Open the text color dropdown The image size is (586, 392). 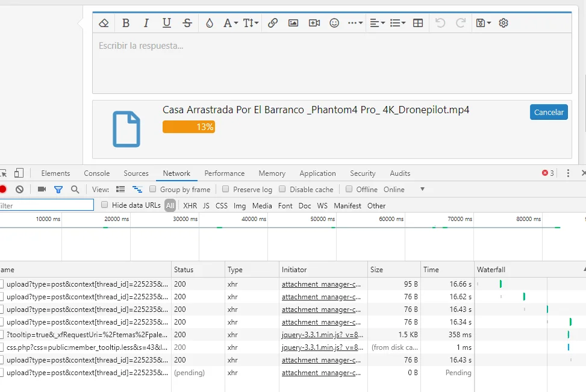[x=210, y=23]
